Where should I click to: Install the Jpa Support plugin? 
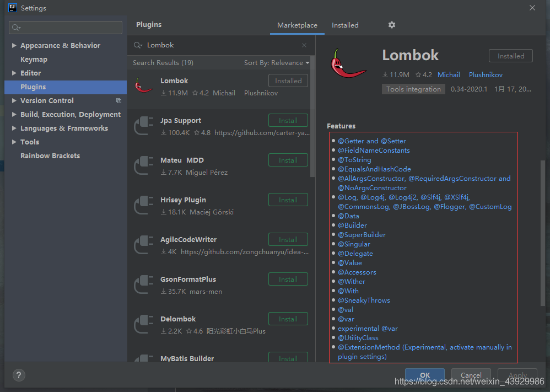(288, 120)
